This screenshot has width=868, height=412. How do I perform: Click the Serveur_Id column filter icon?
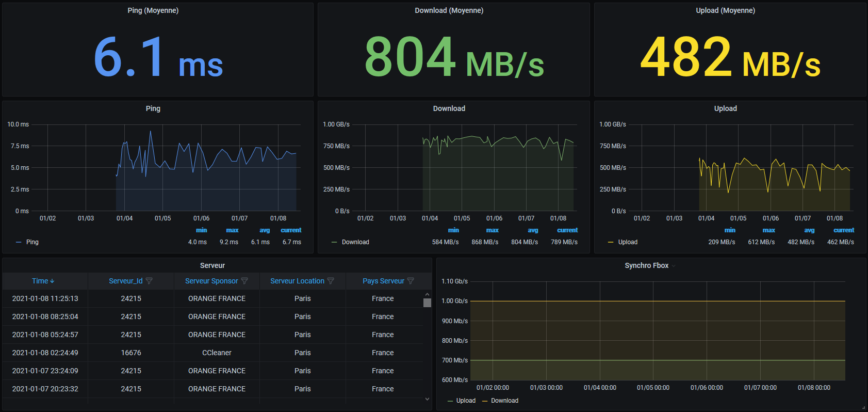tap(149, 281)
